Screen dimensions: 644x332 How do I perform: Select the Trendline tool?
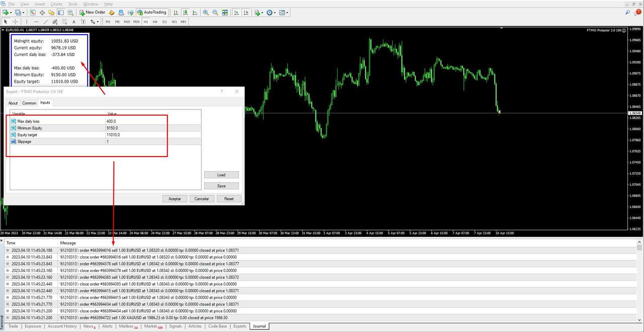click(46, 22)
